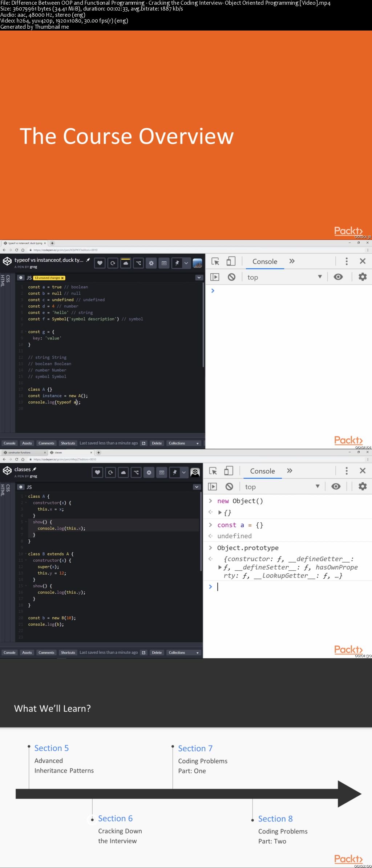Click pencil to rename typeof vs instanceof pen
The width and height of the screenshot is (372, 868).
click(88, 260)
